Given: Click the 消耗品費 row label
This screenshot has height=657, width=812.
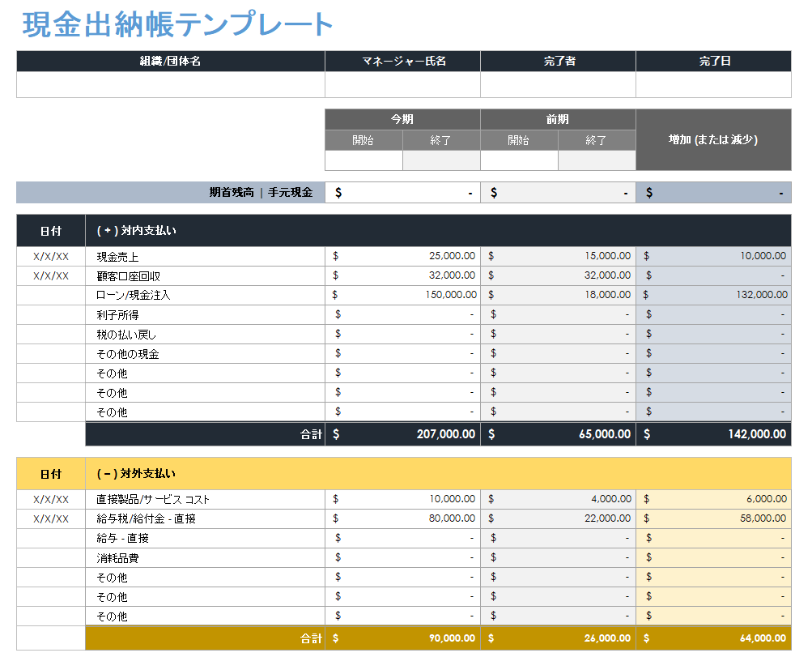Looking at the screenshot, I should (202, 557).
